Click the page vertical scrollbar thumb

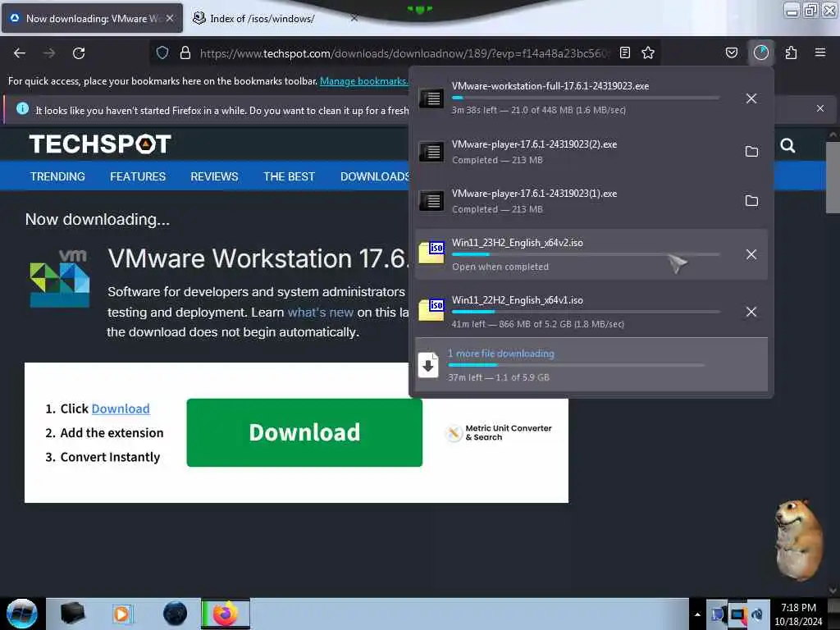coord(833,177)
